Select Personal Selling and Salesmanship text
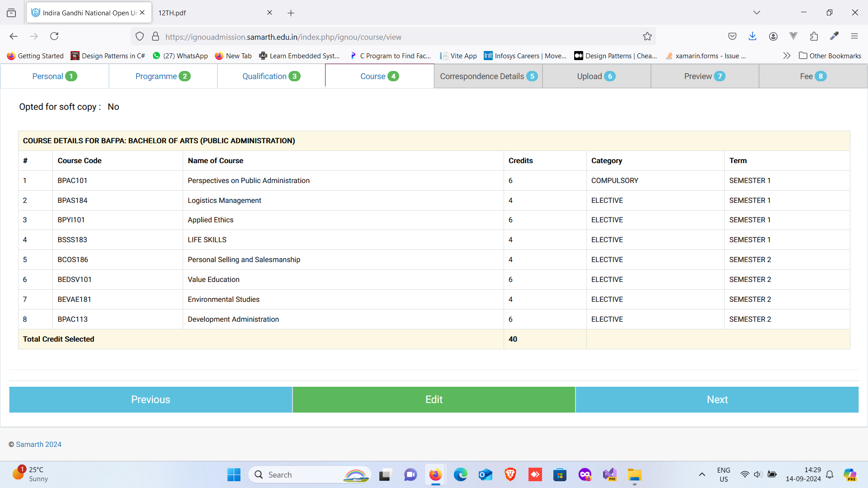 [244, 259]
